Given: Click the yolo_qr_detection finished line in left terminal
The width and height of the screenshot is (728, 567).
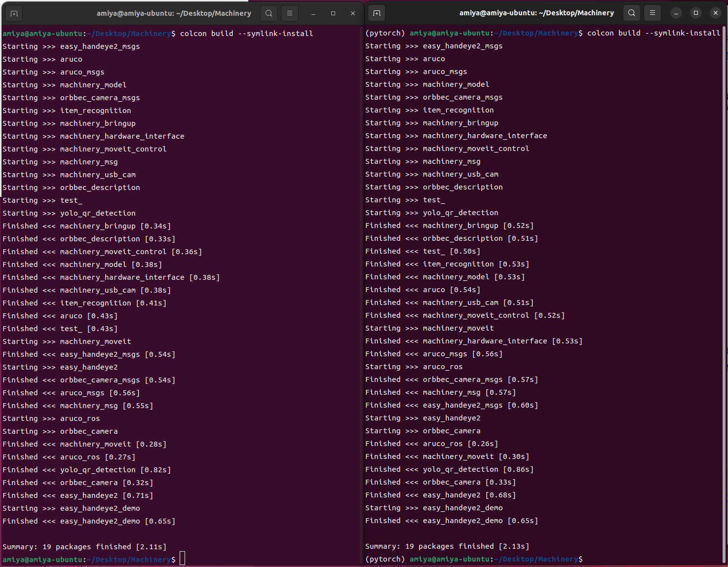Looking at the screenshot, I should coord(86,469).
